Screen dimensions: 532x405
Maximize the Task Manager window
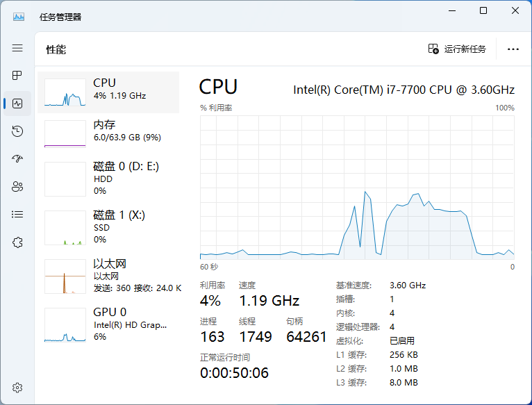coord(483,10)
